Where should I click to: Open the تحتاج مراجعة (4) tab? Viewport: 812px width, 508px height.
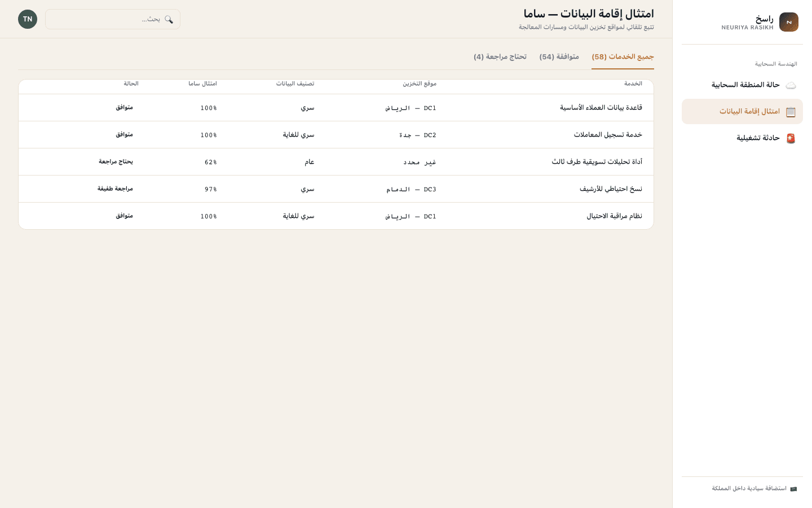pyautogui.click(x=500, y=57)
